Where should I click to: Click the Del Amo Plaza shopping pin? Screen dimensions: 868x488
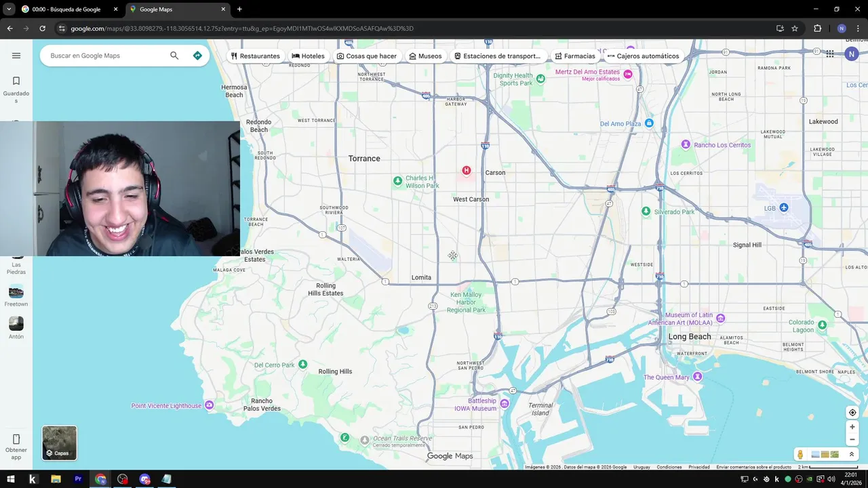pyautogui.click(x=649, y=123)
